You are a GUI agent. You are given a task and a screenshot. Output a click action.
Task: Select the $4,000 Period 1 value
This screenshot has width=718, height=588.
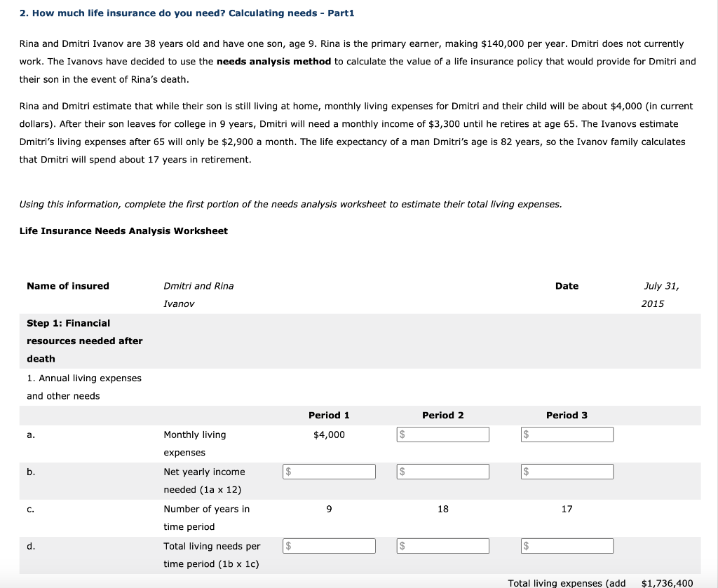point(329,434)
